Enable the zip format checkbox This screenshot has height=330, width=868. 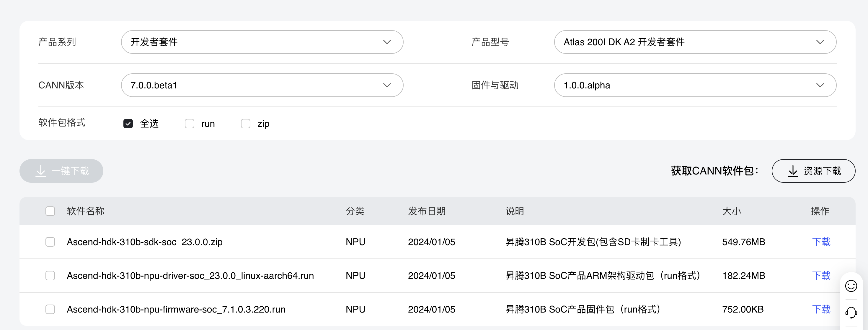pyautogui.click(x=246, y=124)
